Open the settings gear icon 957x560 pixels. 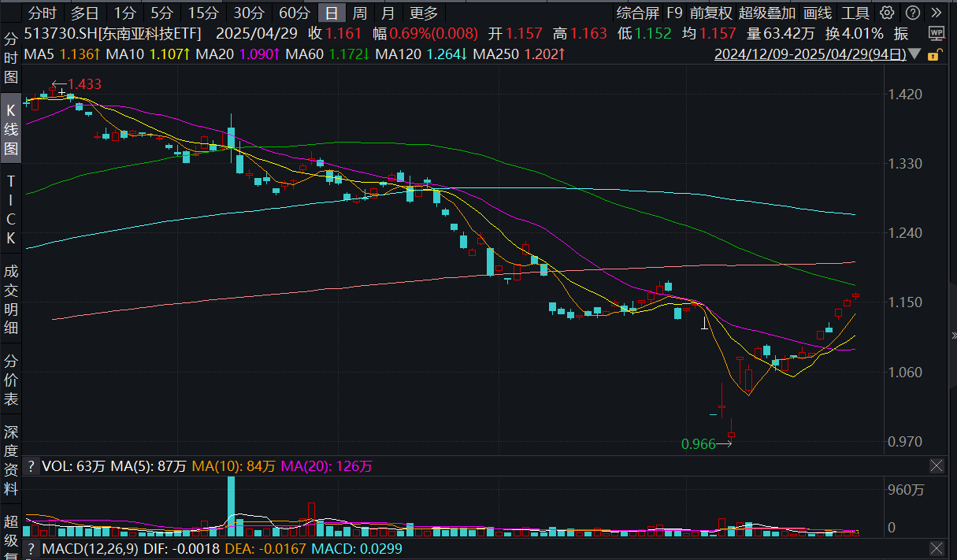[887, 13]
